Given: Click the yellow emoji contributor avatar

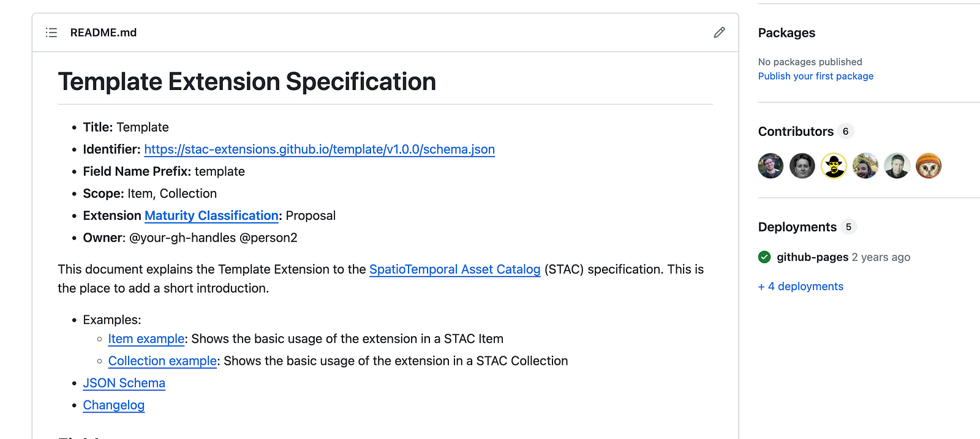Looking at the screenshot, I should (834, 165).
